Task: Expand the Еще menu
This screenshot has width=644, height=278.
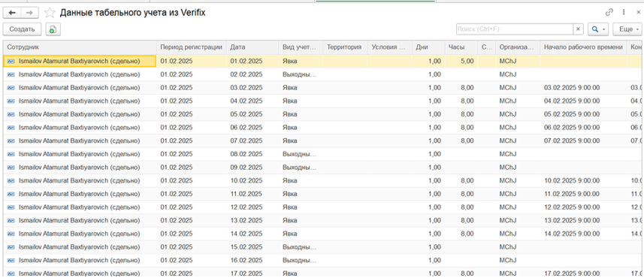Action: (627, 29)
